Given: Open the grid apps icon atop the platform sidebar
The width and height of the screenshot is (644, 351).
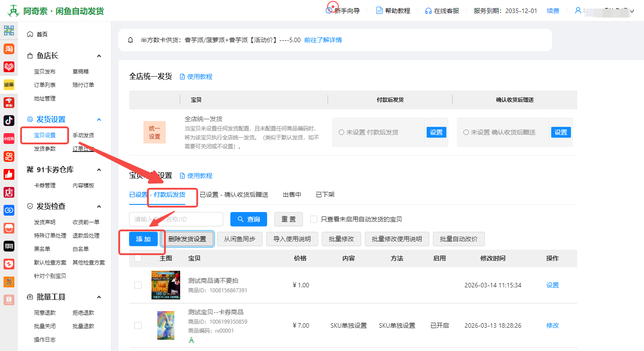Looking at the screenshot, I should pos(9,30).
